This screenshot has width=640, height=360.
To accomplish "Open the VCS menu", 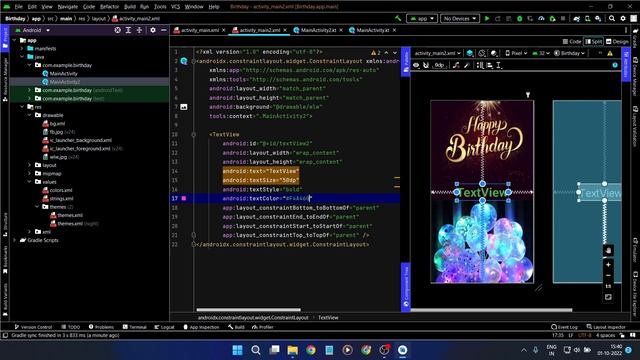I will [x=176, y=7].
